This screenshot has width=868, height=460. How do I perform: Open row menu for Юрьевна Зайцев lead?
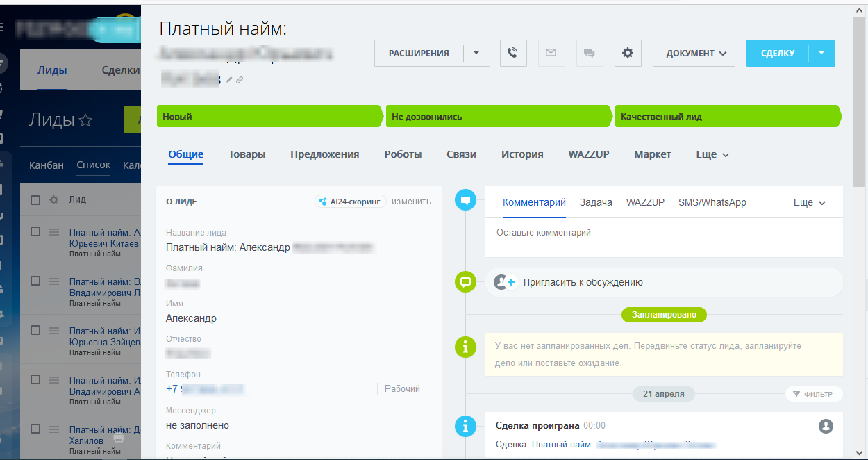coord(54,331)
